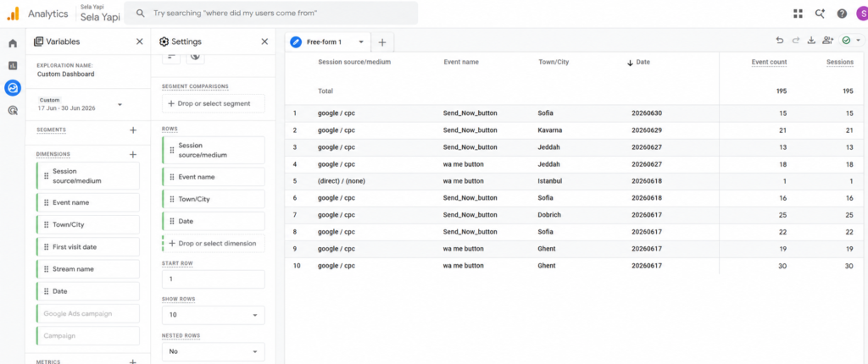The height and width of the screenshot is (364, 868).
Task: Select Google Ads campaign dimension
Action: (x=87, y=314)
